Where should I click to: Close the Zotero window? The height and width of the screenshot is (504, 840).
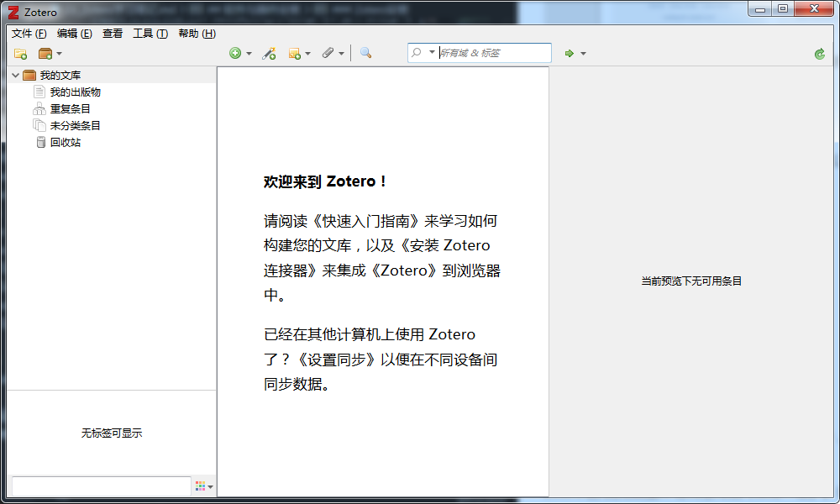pyautogui.click(x=814, y=9)
